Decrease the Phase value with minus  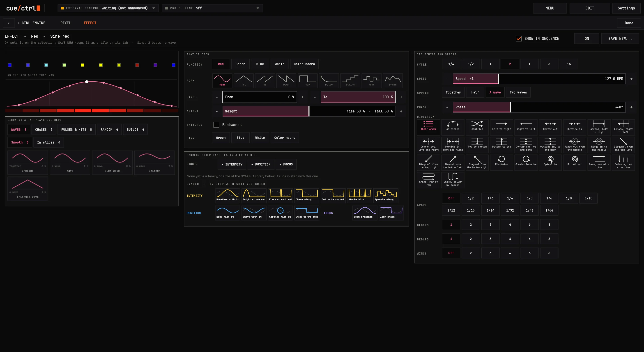(447, 107)
